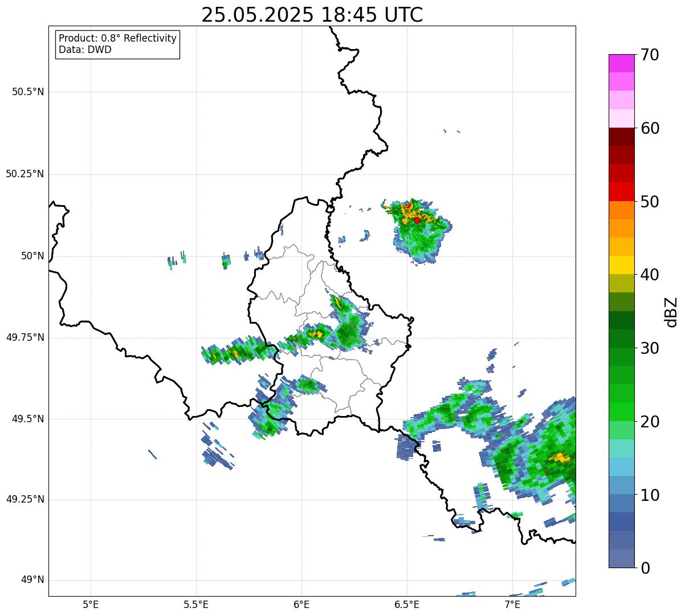
Task: Click the 5.5°E longitude label
Action: (x=196, y=605)
